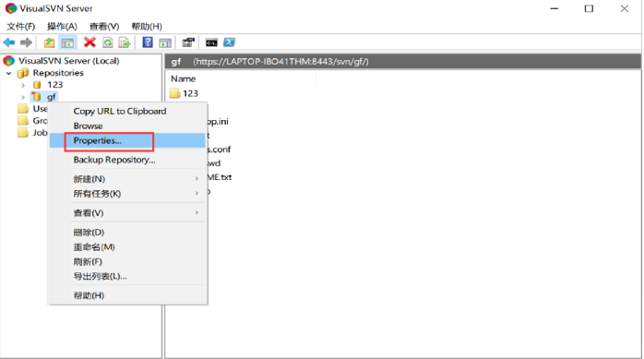Viewport: 644px width, 359px height.
Task: Expand the 所有任务(K) submenu
Action: point(127,194)
